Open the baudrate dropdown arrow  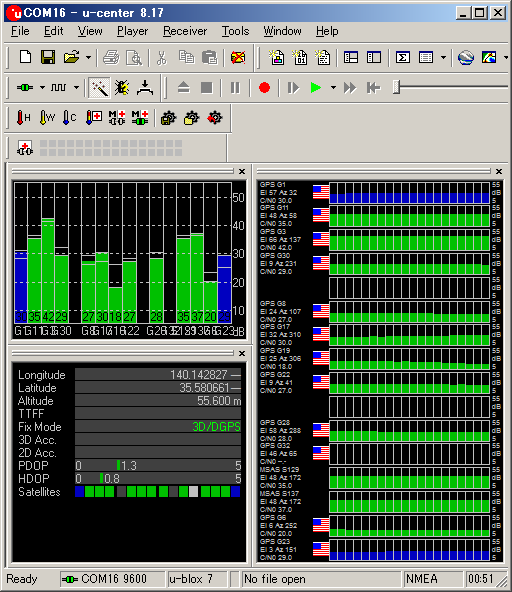[76, 88]
